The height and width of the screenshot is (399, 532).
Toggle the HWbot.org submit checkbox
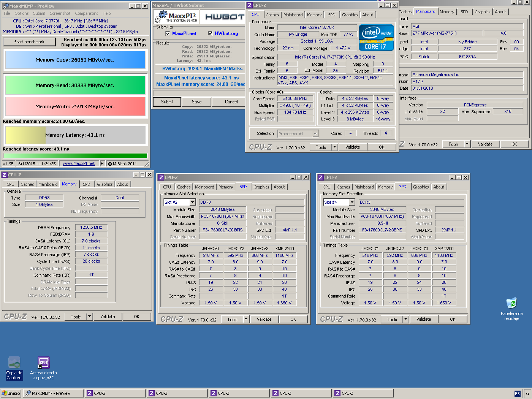[210, 33]
